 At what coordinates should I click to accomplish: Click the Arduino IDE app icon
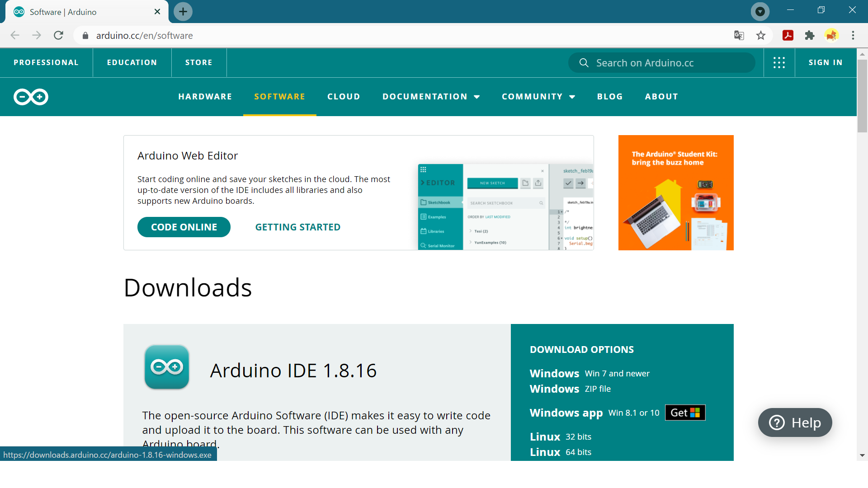167,367
